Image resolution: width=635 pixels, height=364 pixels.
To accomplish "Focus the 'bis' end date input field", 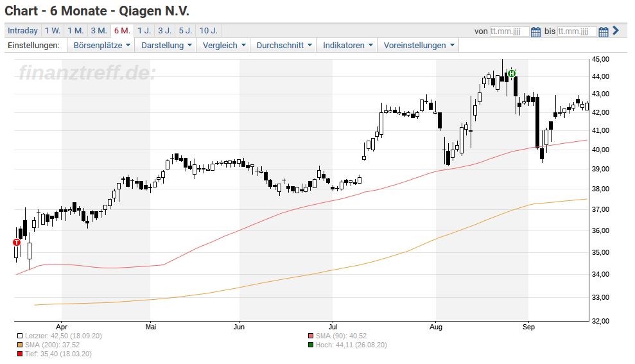I will click(577, 31).
